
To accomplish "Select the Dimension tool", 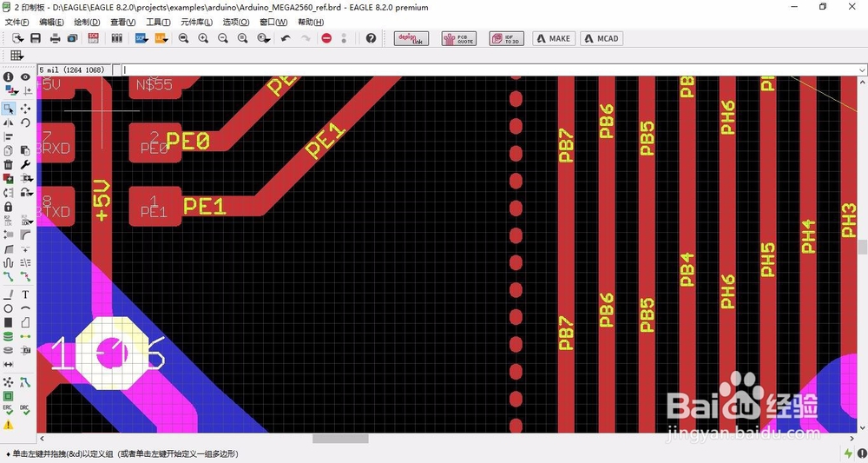I will [9, 365].
